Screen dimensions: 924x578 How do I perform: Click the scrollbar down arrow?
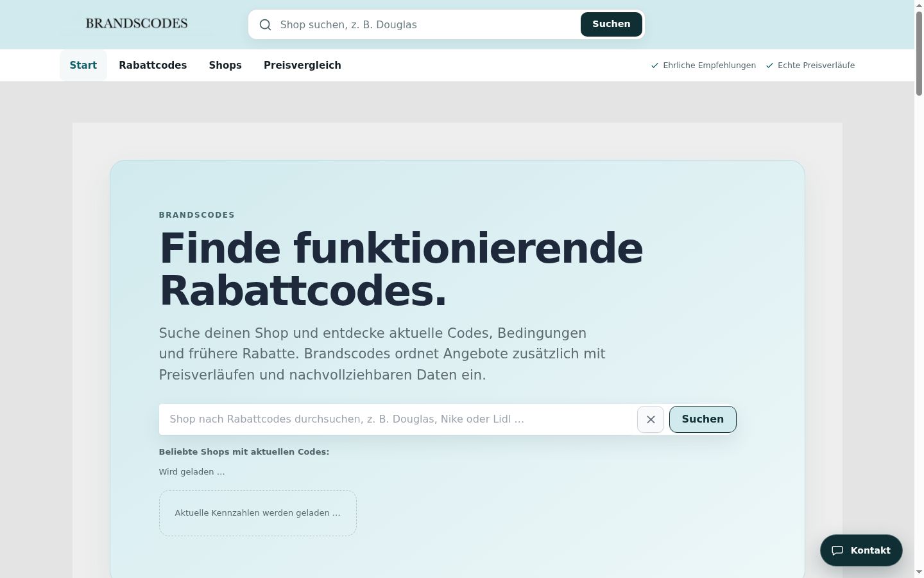(919, 572)
